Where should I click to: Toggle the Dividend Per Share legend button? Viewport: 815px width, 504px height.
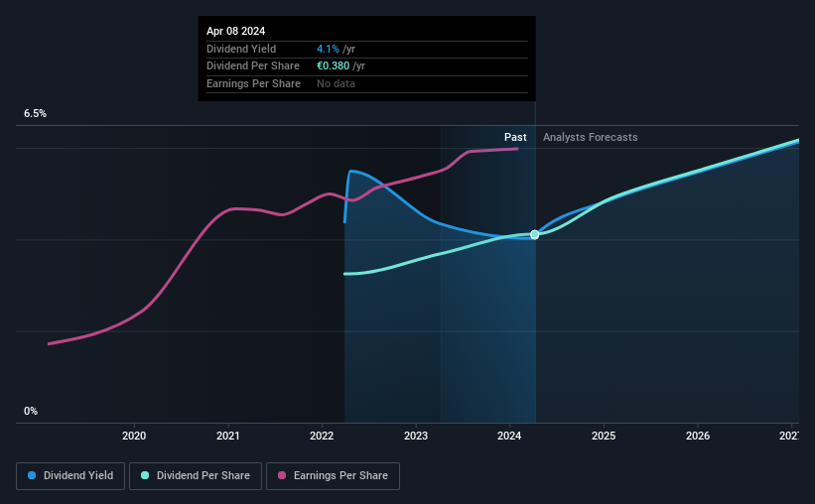(x=196, y=476)
